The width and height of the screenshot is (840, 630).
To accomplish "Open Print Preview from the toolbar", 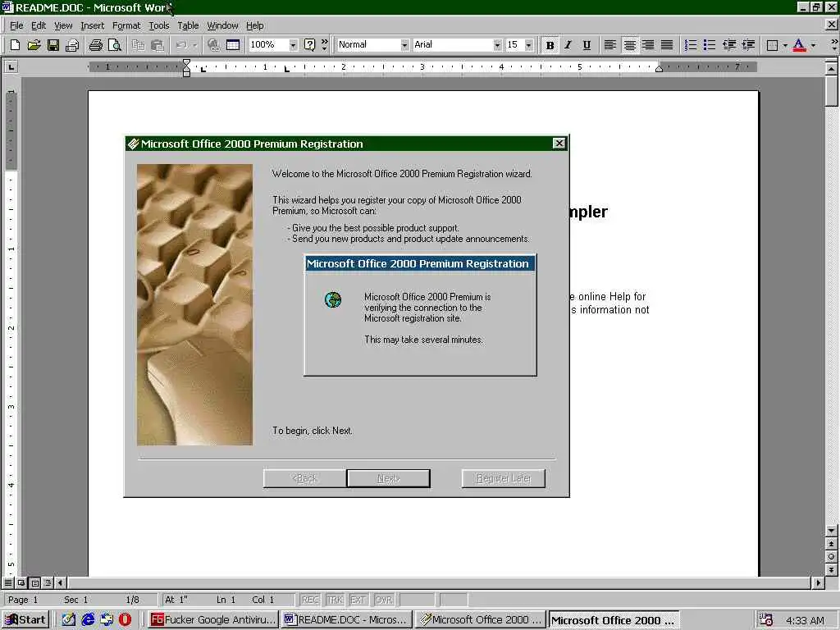I will 115,45.
